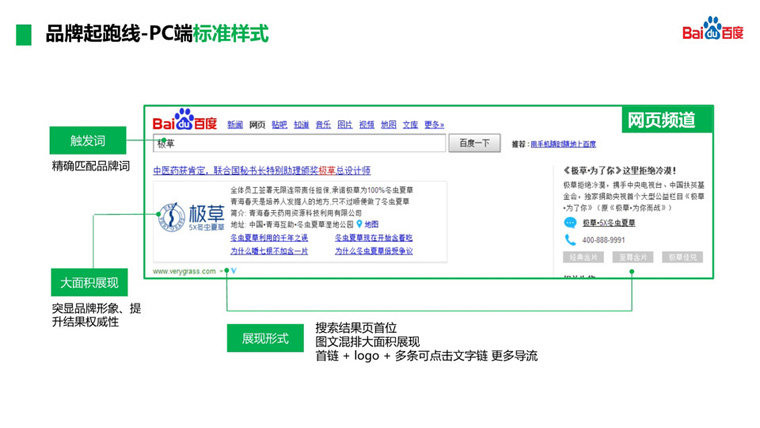Click the line starting 青海春天是培养人
This screenshot has height=428, width=760.
coord(320,201)
